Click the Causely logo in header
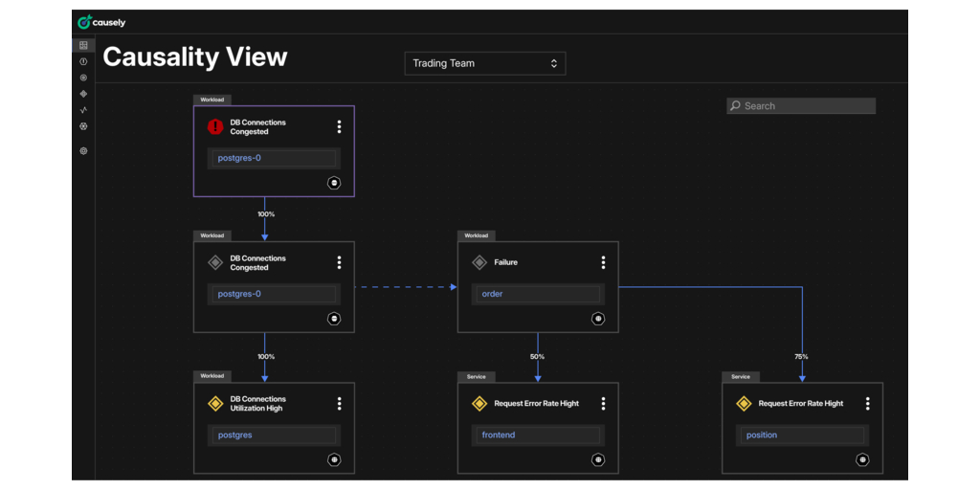This screenshot has height=490, width=980. pyautogui.click(x=101, y=22)
